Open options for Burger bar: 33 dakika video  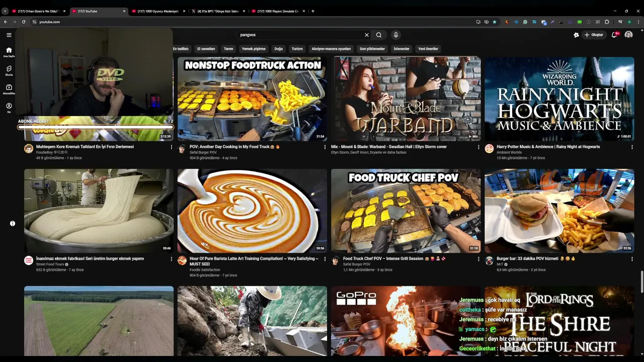coord(632,259)
